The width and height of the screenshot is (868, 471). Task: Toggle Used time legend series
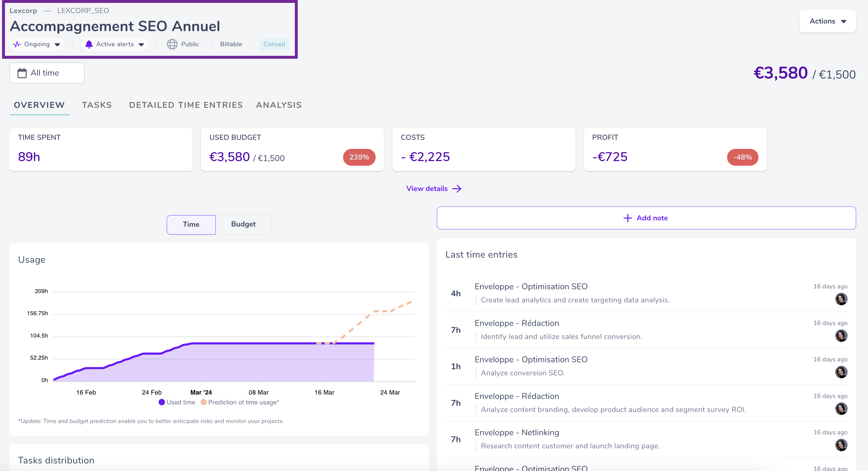(x=177, y=402)
